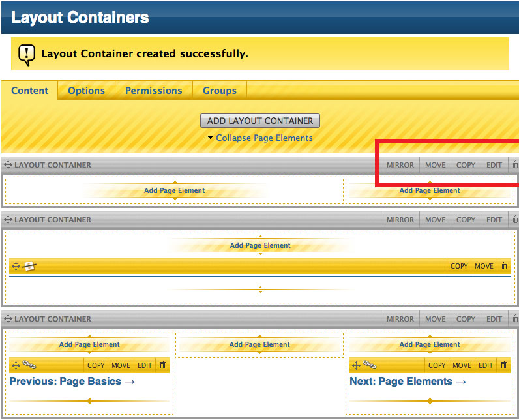Copy the third Layout Container
This screenshot has width=519, height=420.
466,319
